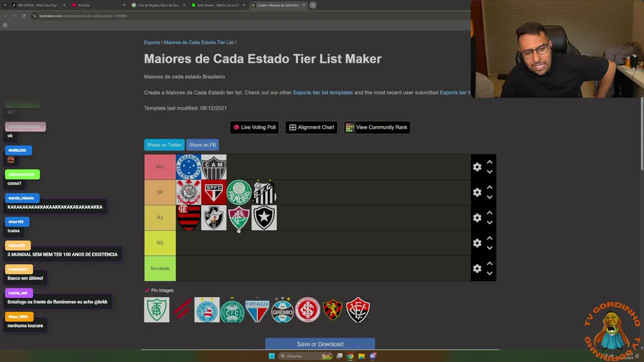The height and width of the screenshot is (362, 644).
Task: Click Share on FB button
Action: [x=202, y=145]
